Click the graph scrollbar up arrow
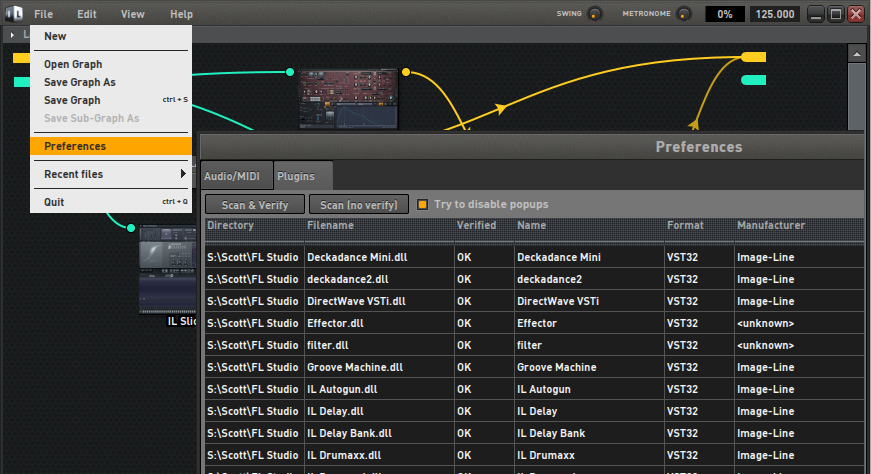This screenshot has height=474, width=871. [857, 54]
